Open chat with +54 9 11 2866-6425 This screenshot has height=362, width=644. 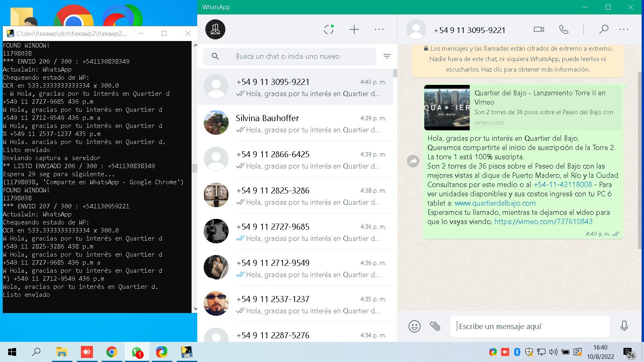click(295, 159)
